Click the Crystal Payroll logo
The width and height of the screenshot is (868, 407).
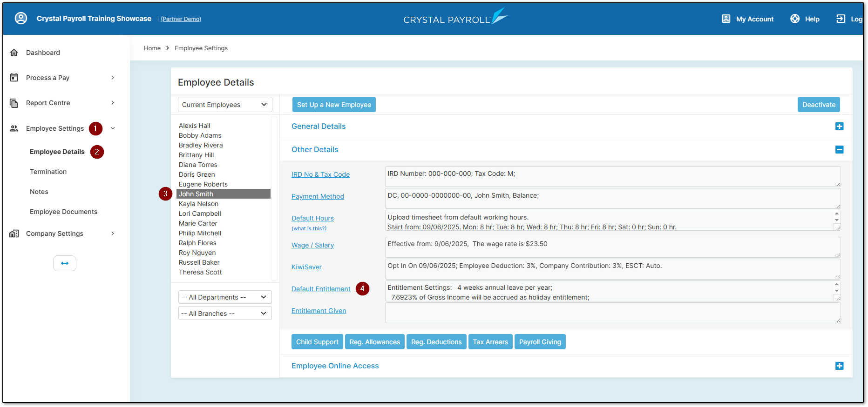455,17
